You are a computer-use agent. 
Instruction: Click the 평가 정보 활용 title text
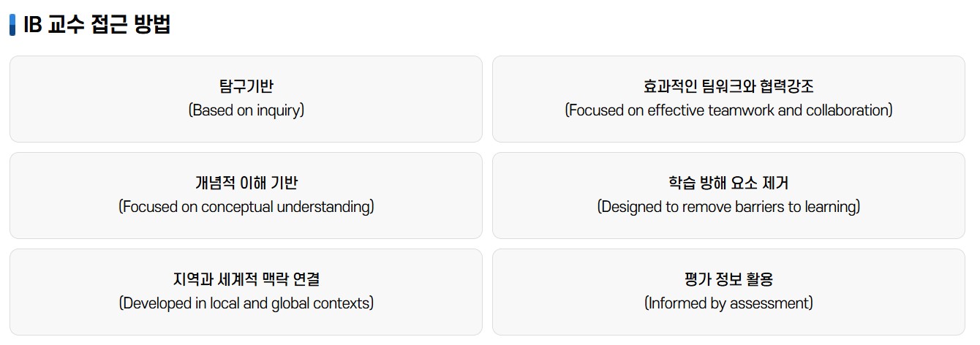[x=728, y=279]
